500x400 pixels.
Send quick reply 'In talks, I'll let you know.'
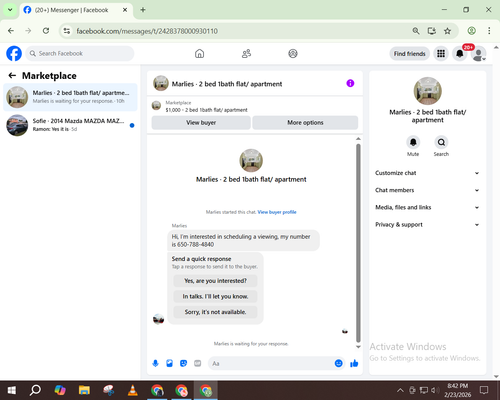(x=215, y=296)
